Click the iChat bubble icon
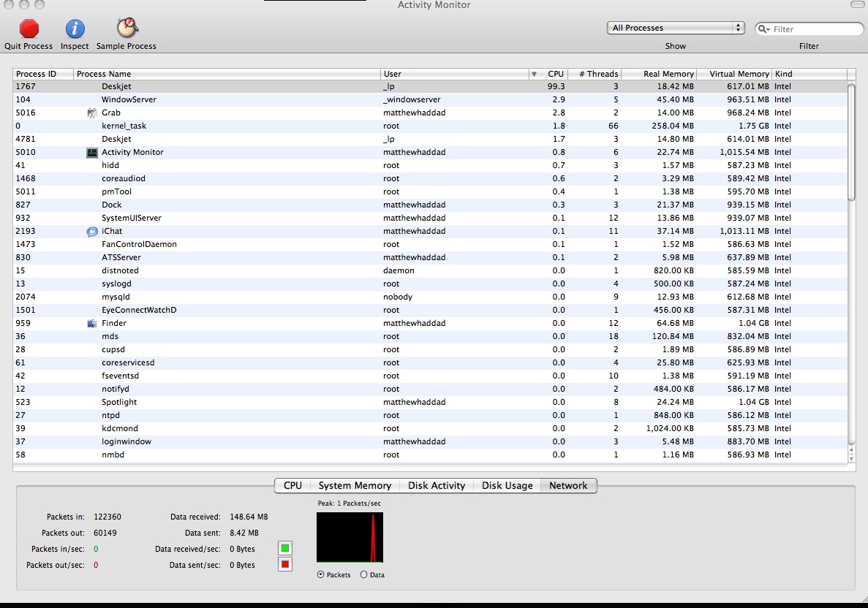 [x=92, y=231]
